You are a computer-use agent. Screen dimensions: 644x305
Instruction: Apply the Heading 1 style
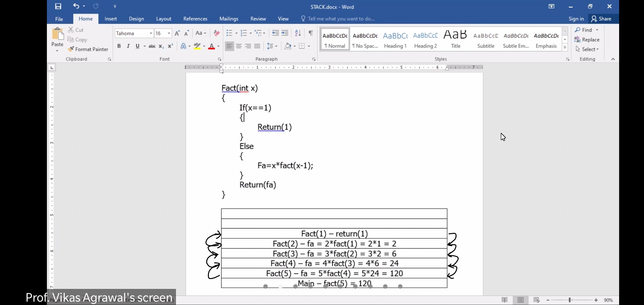click(x=395, y=40)
